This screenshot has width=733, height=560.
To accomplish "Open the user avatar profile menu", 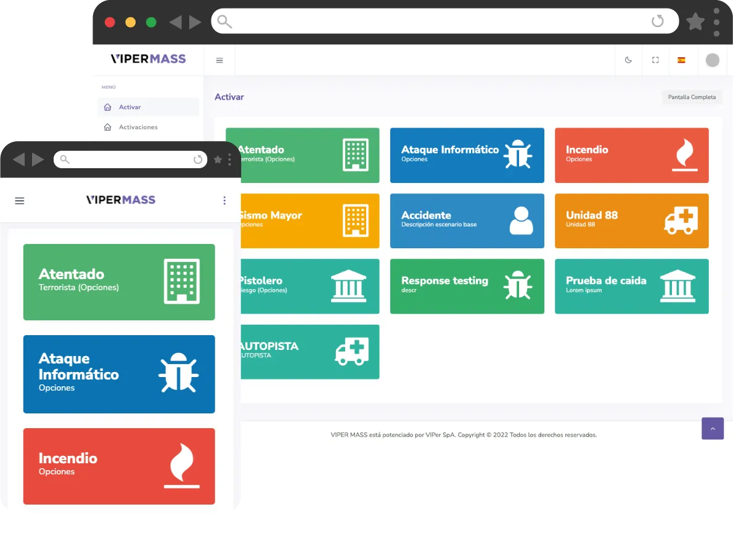I will (x=712, y=60).
